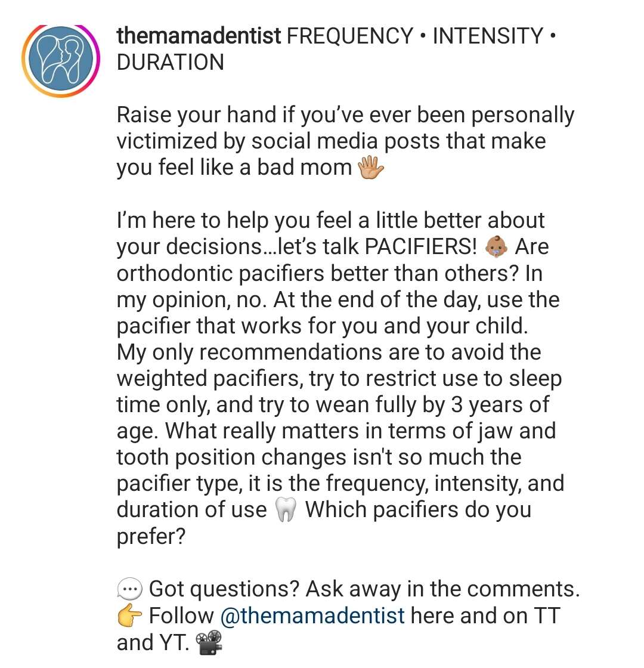Screen dimensions: 644x668
Task: Click the tooth emoji after 'duration of use'
Action: coord(286,509)
